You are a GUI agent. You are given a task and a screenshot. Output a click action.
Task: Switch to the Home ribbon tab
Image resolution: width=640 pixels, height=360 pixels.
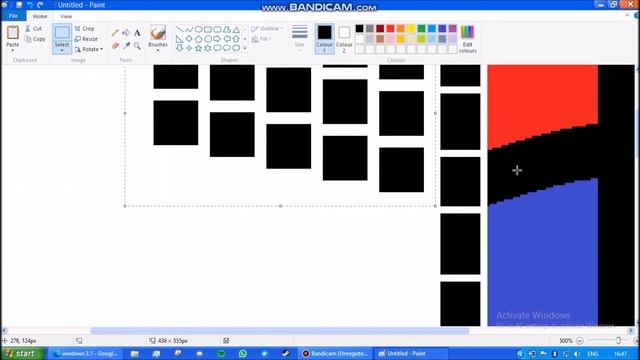point(40,16)
